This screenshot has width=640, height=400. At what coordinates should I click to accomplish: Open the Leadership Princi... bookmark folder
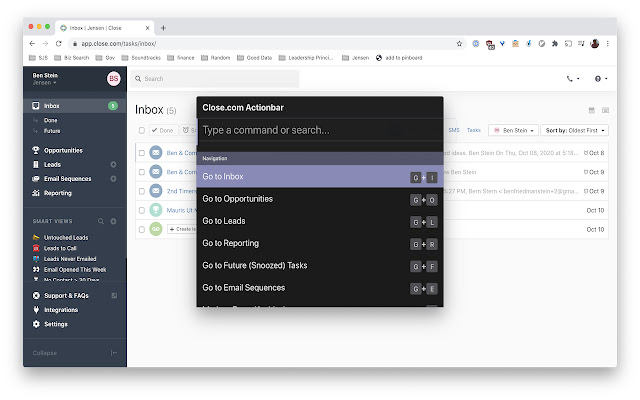[306, 58]
